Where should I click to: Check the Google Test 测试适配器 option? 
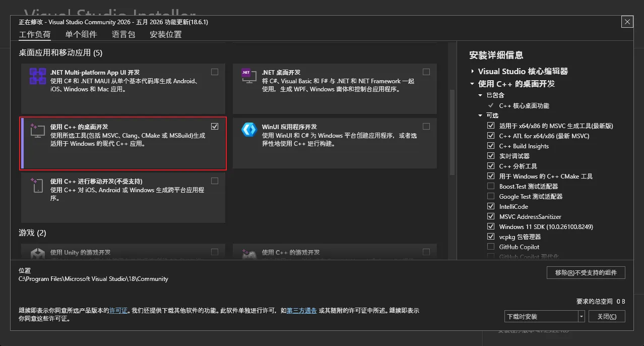491,196
